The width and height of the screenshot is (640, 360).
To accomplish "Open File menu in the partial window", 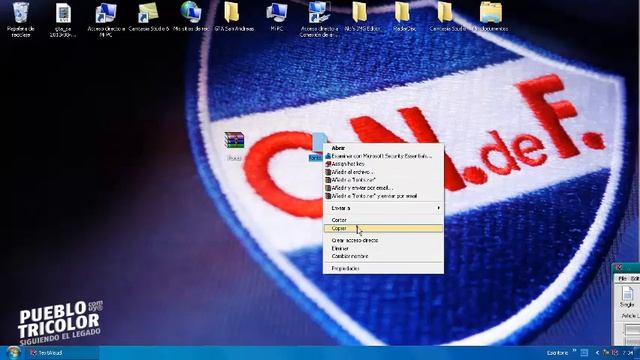I will [x=622, y=278].
